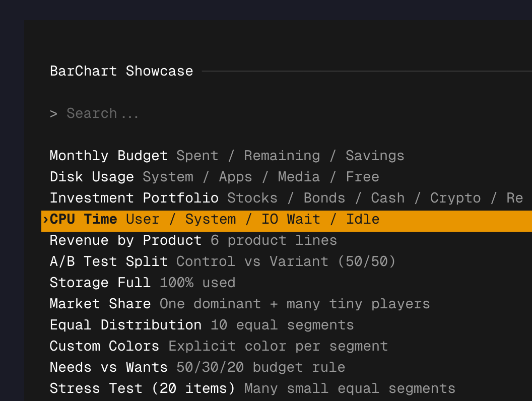Open the Needs vs Wants chart
Viewport: 532px width, 401px height.
pos(108,367)
